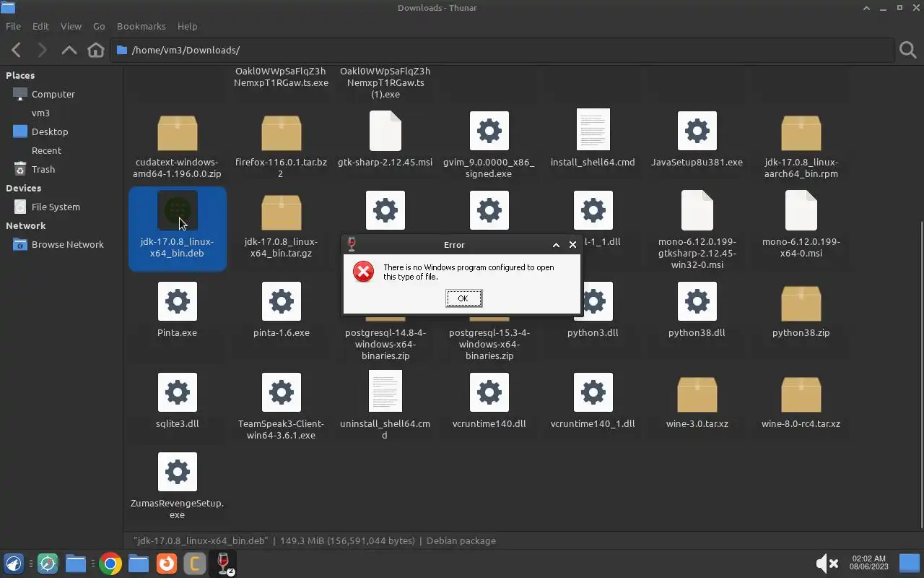This screenshot has width=924, height=578.
Task: Click the postgresql-14.8-4-windows-x64-binaries.zip label
Action: [x=385, y=344]
